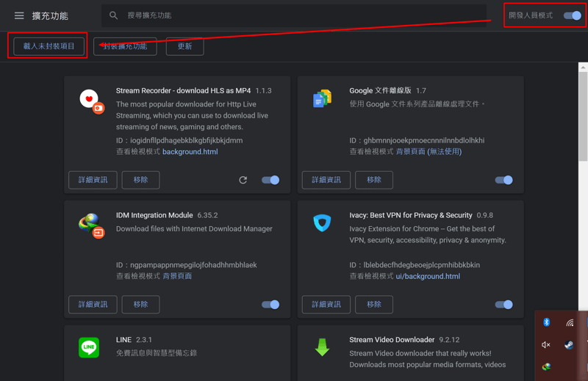
Task: Open the hamburger main menu
Action: coord(19,15)
